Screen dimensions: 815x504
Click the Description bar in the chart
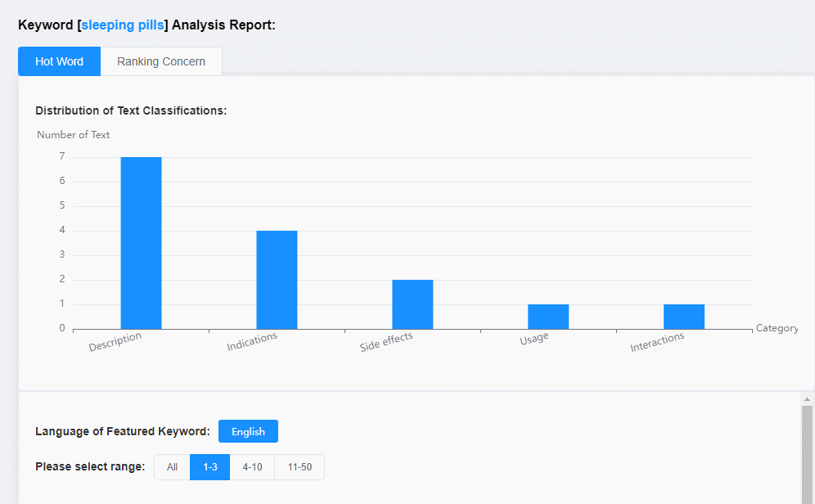pos(141,243)
